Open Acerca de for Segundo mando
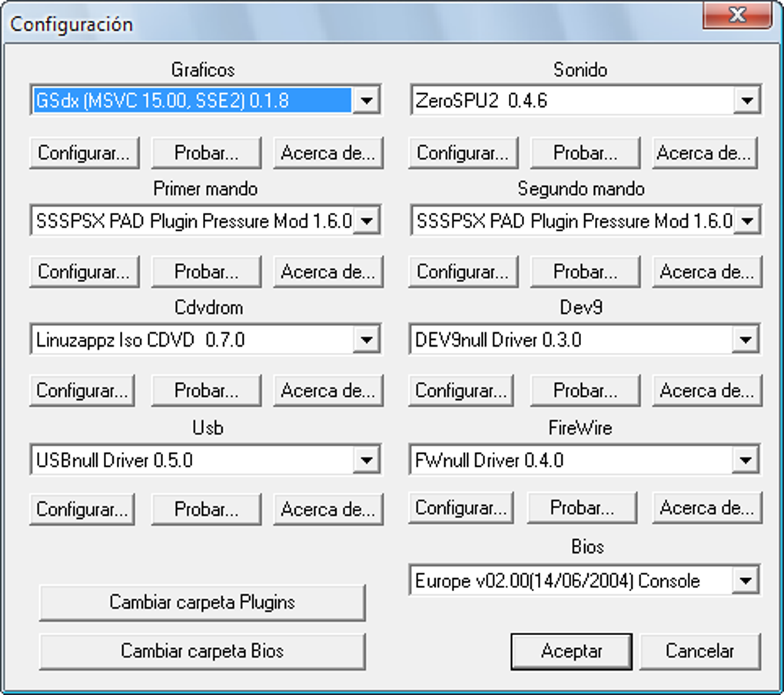784x695 pixels. click(707, 272)
